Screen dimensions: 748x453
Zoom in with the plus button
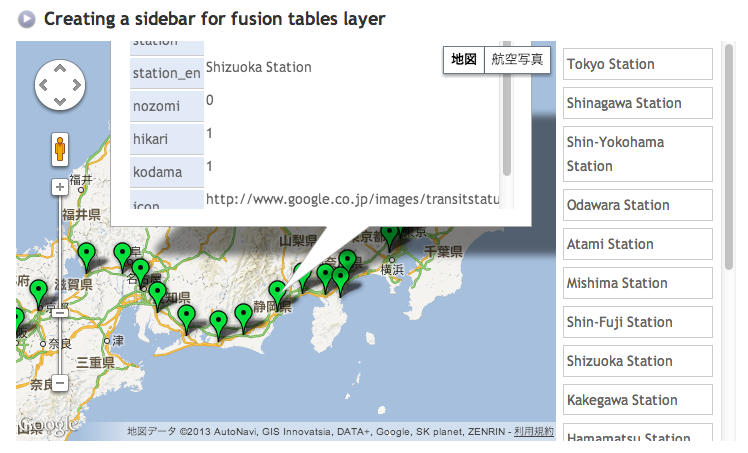pos(60,187)
